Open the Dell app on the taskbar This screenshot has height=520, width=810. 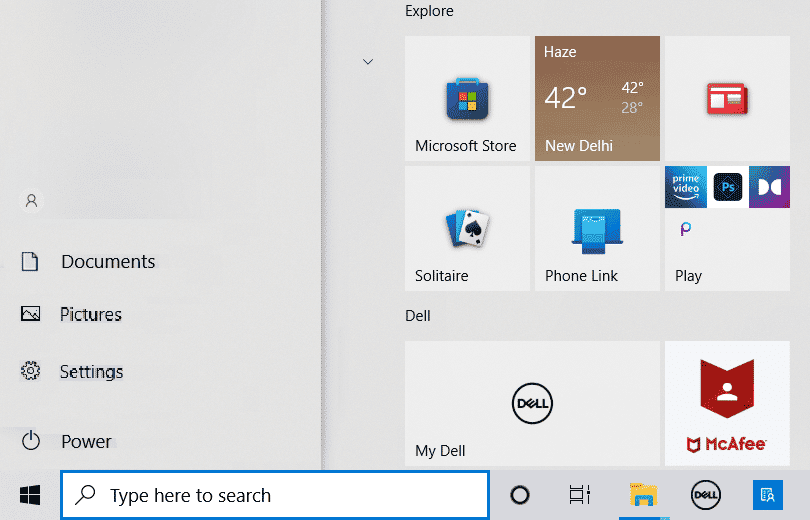[x=706, y=495]
